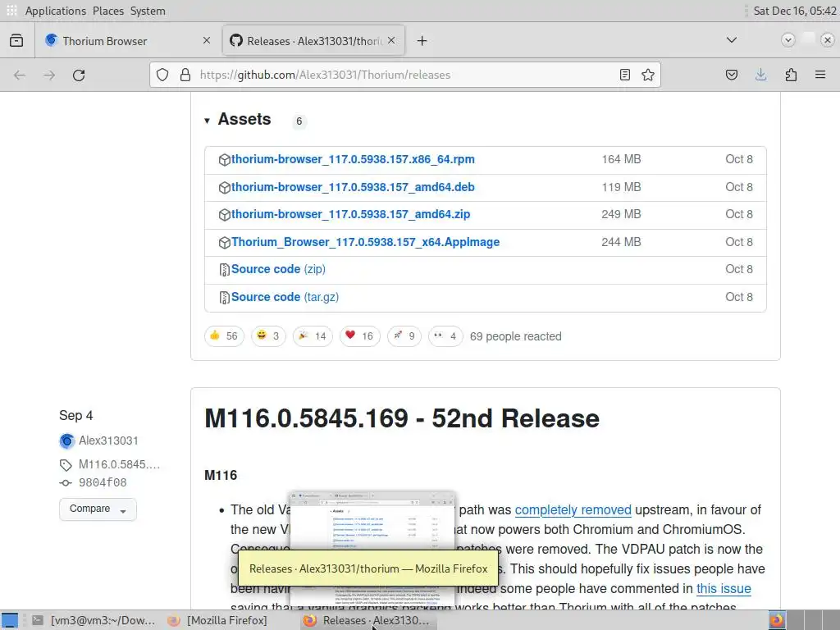
Task: Open Firefox application hamburger menu
Action: click(820, 75)
